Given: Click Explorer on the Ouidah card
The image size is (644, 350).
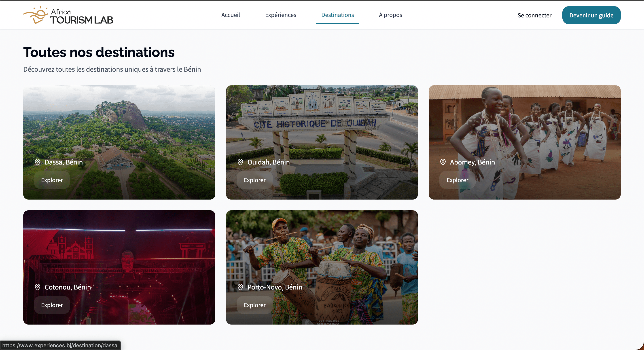Looking at the screenshot, I should (254, 180).
